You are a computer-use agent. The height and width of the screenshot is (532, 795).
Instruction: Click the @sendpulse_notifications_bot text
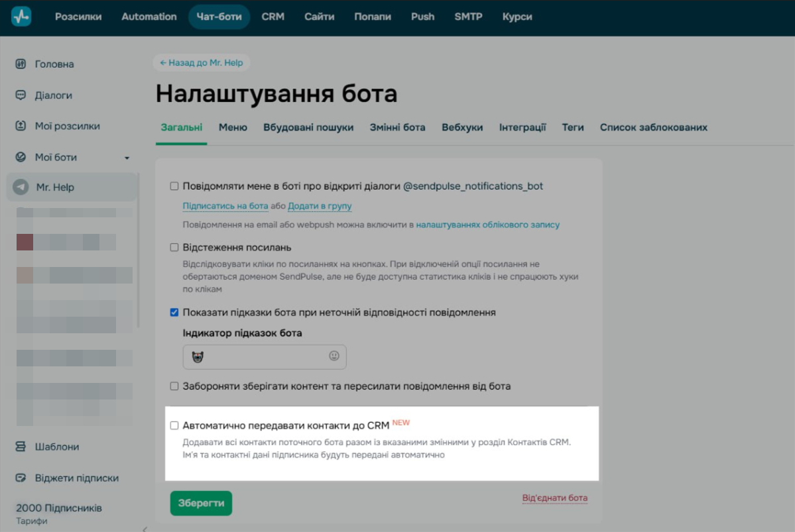coord(473,186)
